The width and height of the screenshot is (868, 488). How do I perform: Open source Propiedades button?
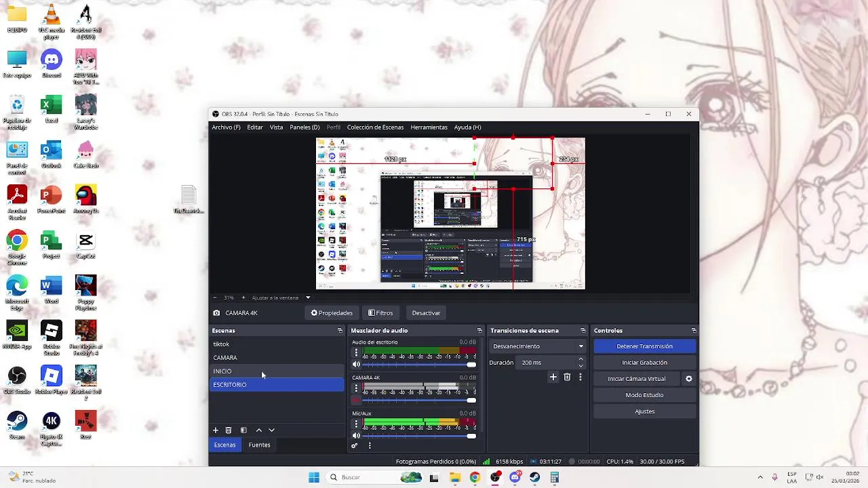pos(332,313)
